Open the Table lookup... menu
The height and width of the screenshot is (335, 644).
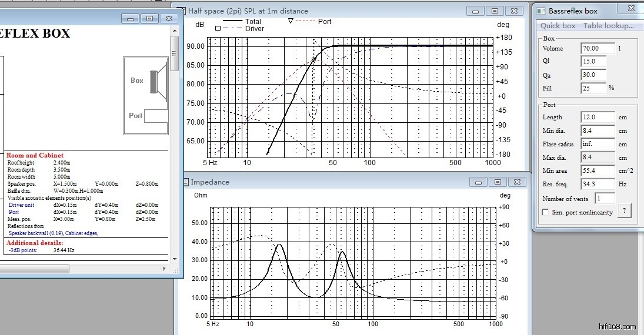(608, 25)
